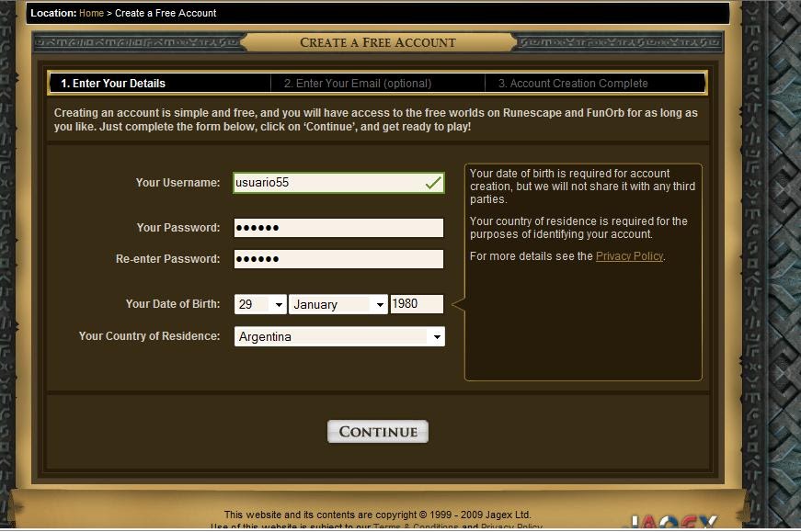
Task: Click the birth year field showing 1980
Action: coord(417,304)
